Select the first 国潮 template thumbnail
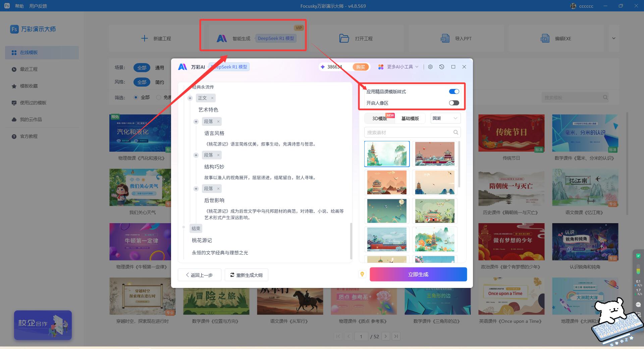Viewport: 644px width, 349px height. 387,154
